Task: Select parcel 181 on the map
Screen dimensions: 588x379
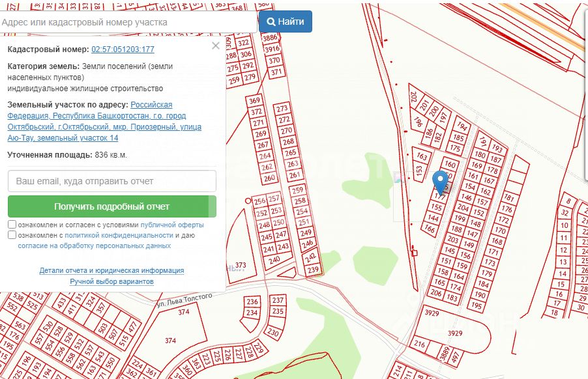Action: pos(509,197)
